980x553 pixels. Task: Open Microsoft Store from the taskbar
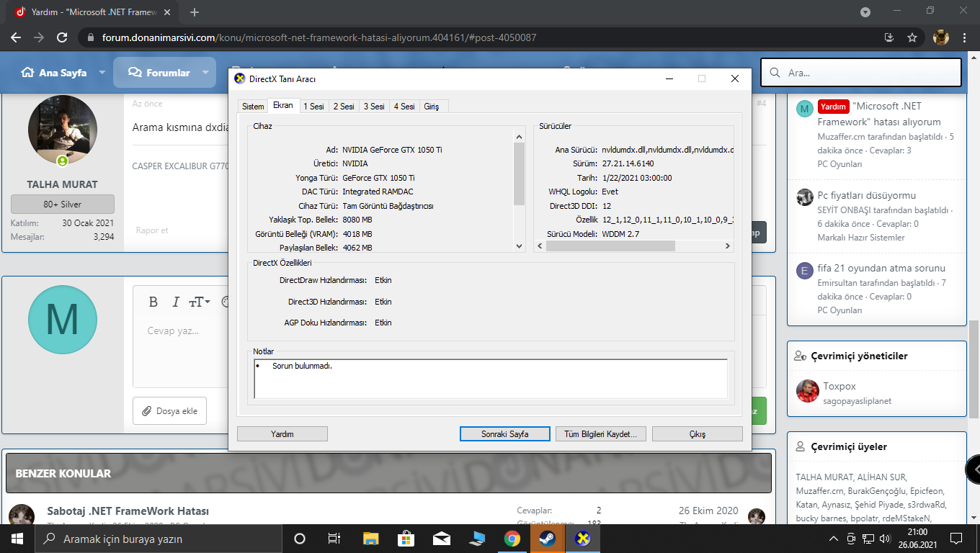pos(406,539)
